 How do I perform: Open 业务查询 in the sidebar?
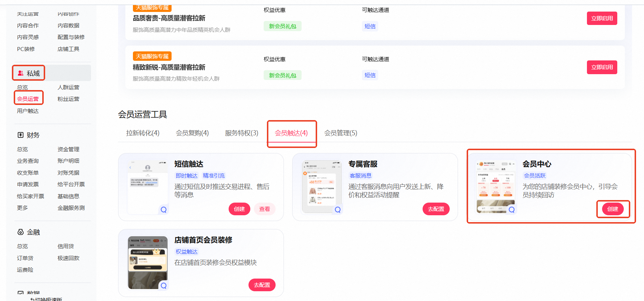[x=28, y=161]
